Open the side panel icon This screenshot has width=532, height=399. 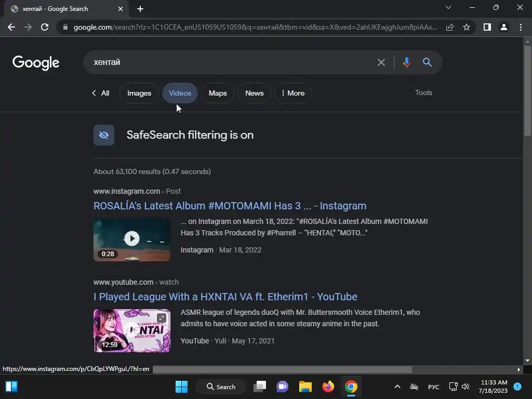point(487,27)
